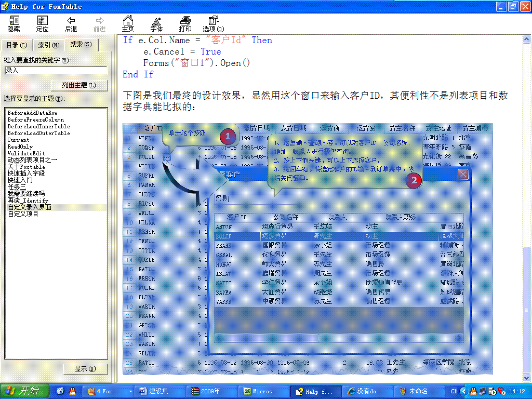Select topic 自定义项目
The image size is (532, 399).
tap(23, 214)
